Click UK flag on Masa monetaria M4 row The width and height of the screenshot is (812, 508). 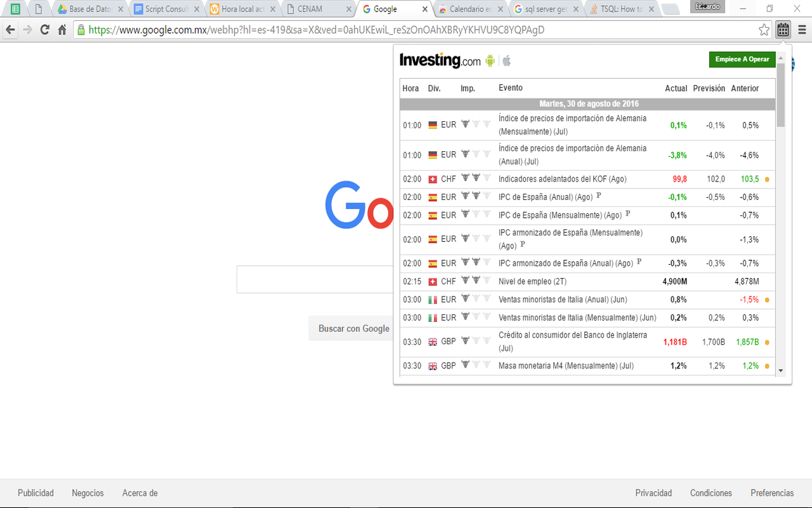(x=433, y=366)
